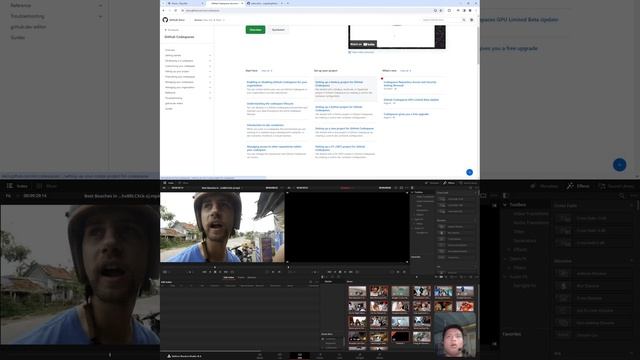
Task: Open Setting up a Python project link
Action: pos(339,109)
